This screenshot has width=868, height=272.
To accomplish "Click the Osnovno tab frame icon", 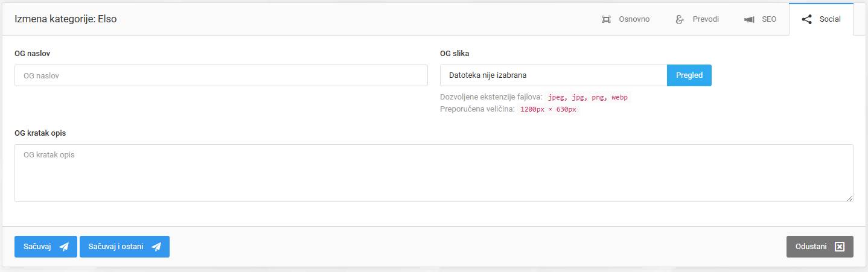I will point(606,19).
